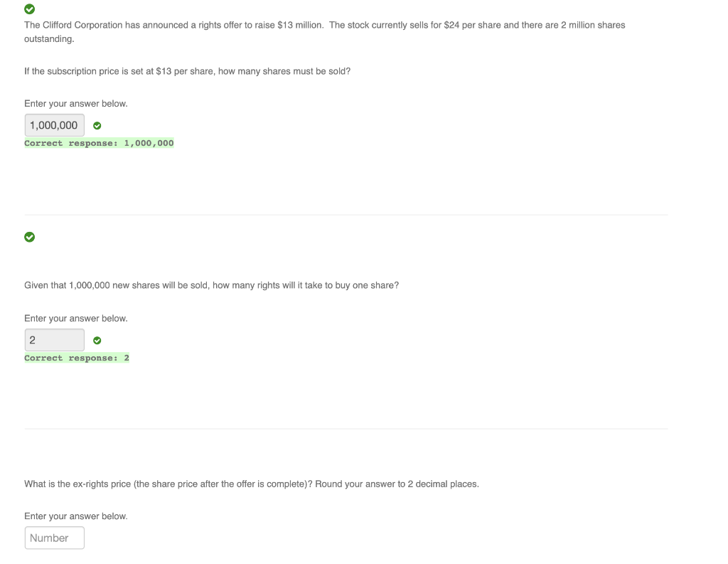
Task: Click the 'Correct response: 1,000,000' highlighted text
Action: (x=100, y=143)
